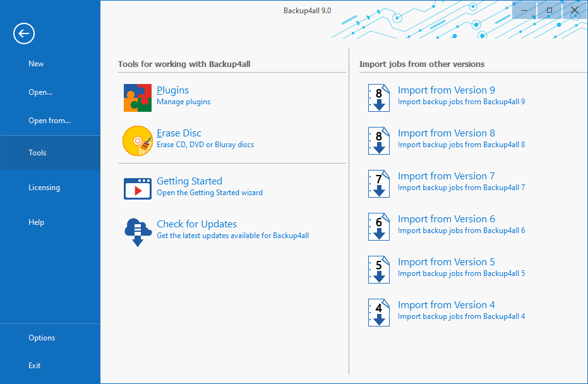
Task: Select the Import from Version 7 link
Action: (447, 176)
